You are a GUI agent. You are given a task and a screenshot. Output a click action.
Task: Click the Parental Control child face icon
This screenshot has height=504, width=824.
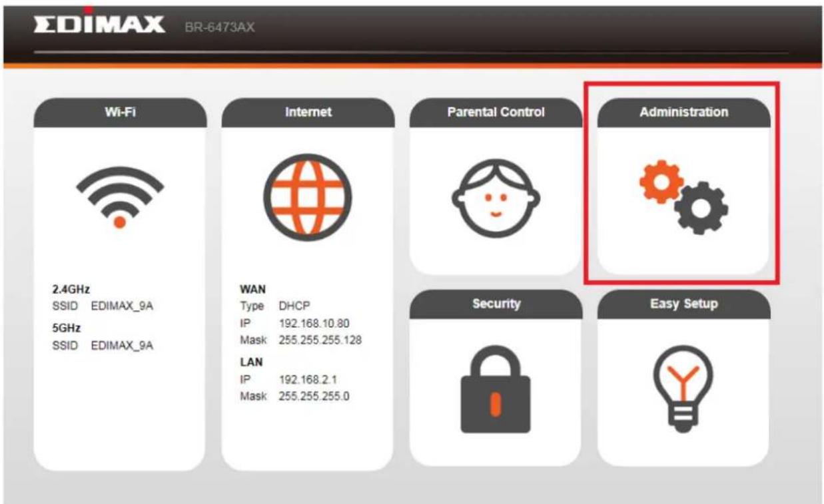495,198
